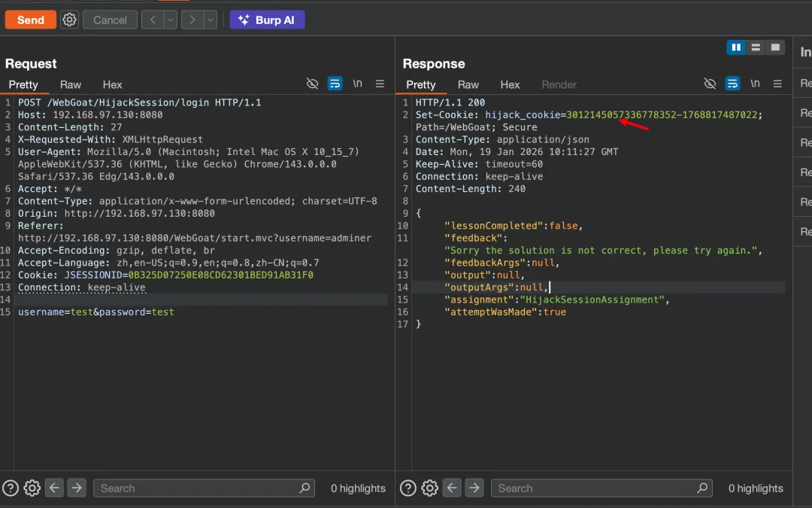Image resolution: width=812 pixels, height=508 pixels.
Task: Toggle hidden items eye icon in Response
Action: pos(710,84)
